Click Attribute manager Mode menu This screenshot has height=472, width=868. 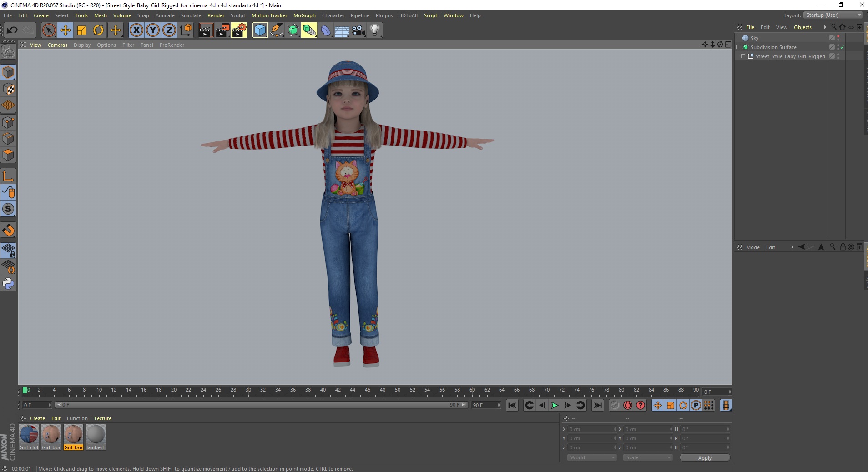[752, 247]
